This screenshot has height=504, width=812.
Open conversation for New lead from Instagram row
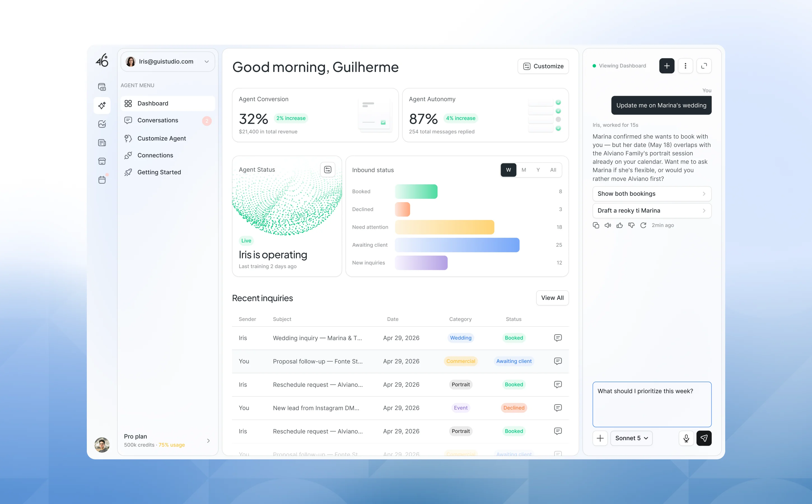coord(558,408)
